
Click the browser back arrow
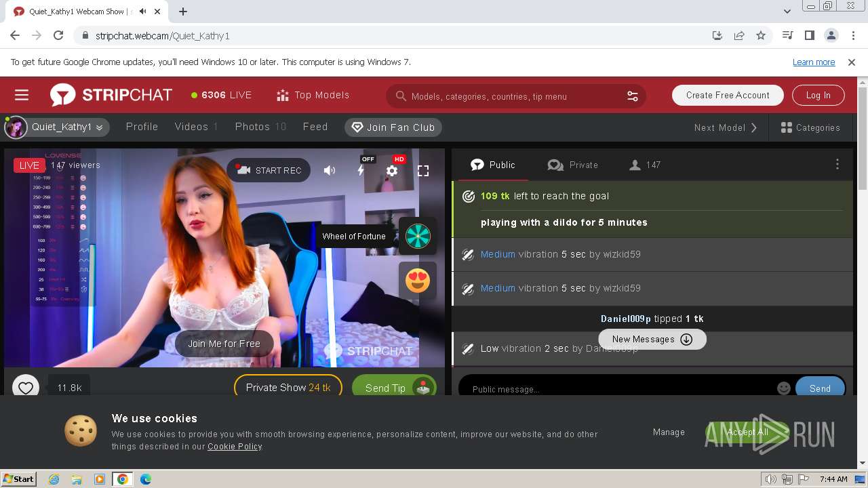pyautogui.click(x=15, y=36)
